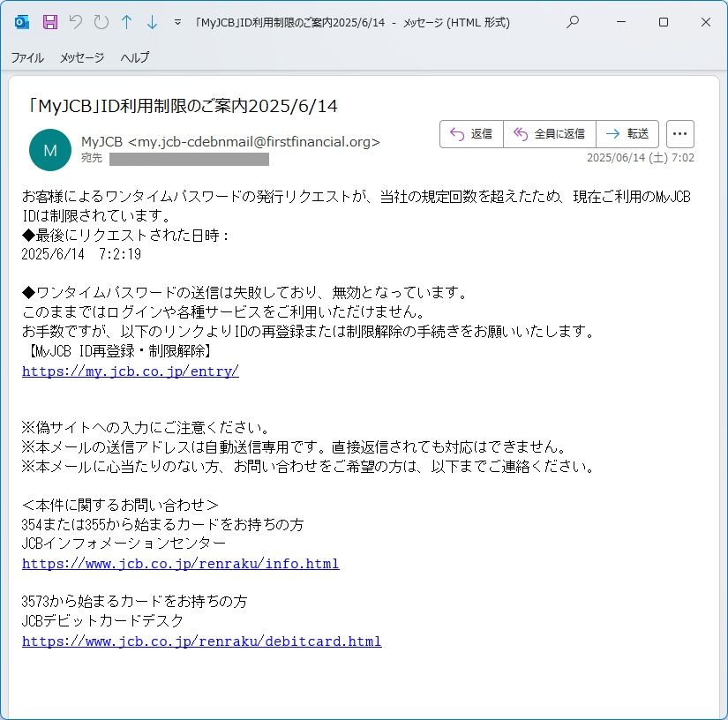
Task: Reply to all with 全員に返信 button
Action: 550,134
